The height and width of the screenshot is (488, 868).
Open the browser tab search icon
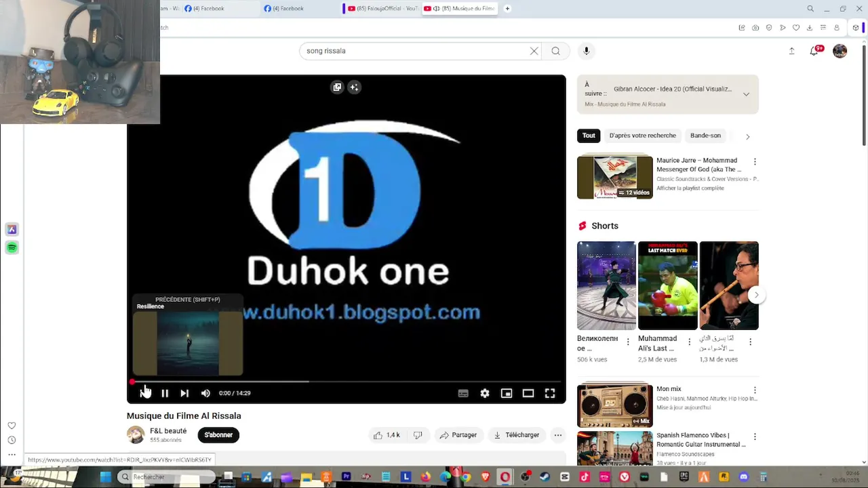tap(810, 9)
